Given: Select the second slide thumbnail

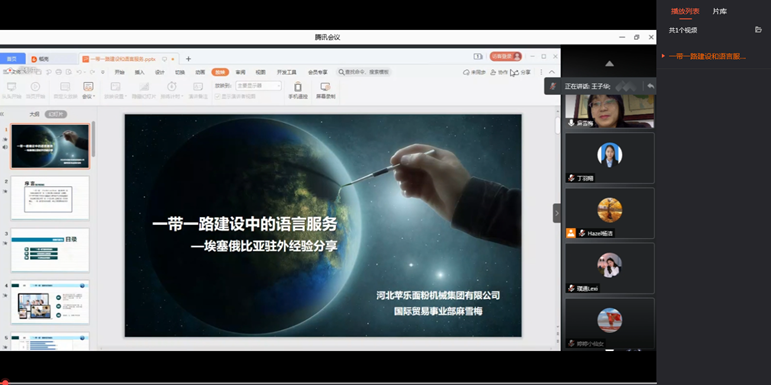Looking at the screenshot, I should coord(50,198).
